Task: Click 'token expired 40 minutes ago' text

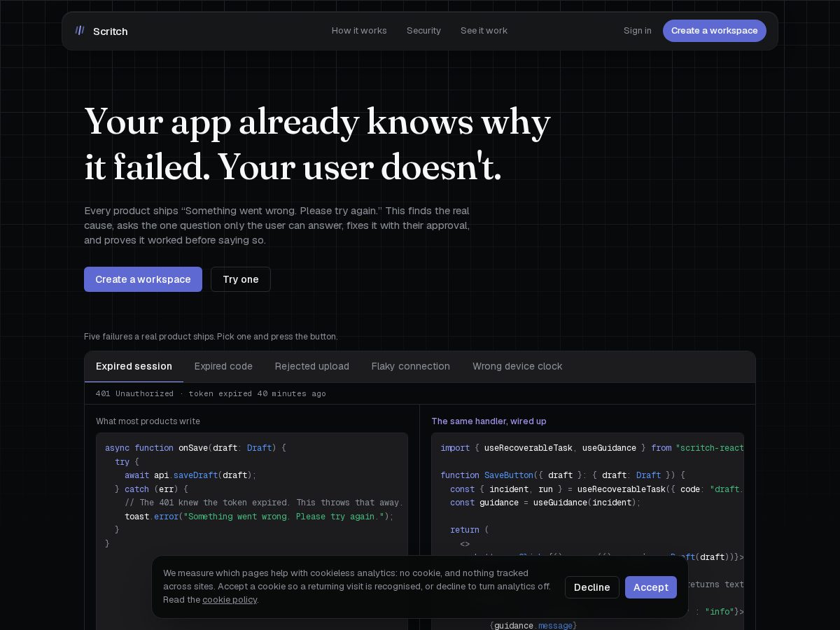Action: pyautogui.click(x=257, y=393)
